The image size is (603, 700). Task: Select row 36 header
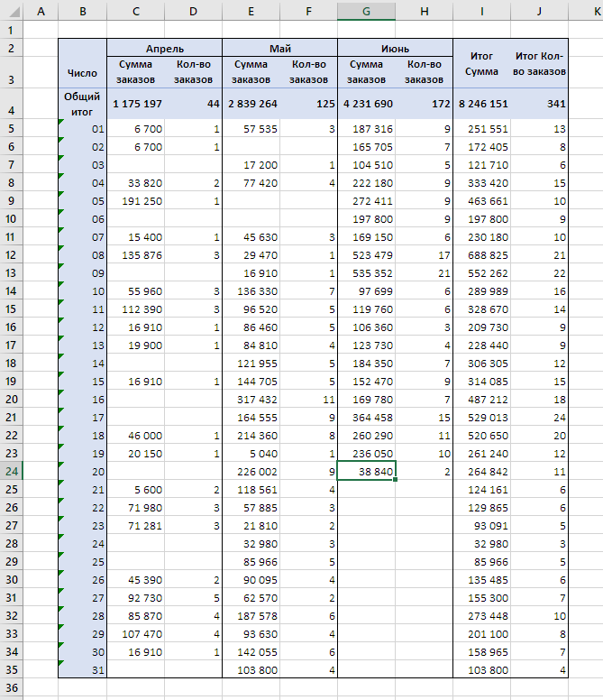coord(11,688)
